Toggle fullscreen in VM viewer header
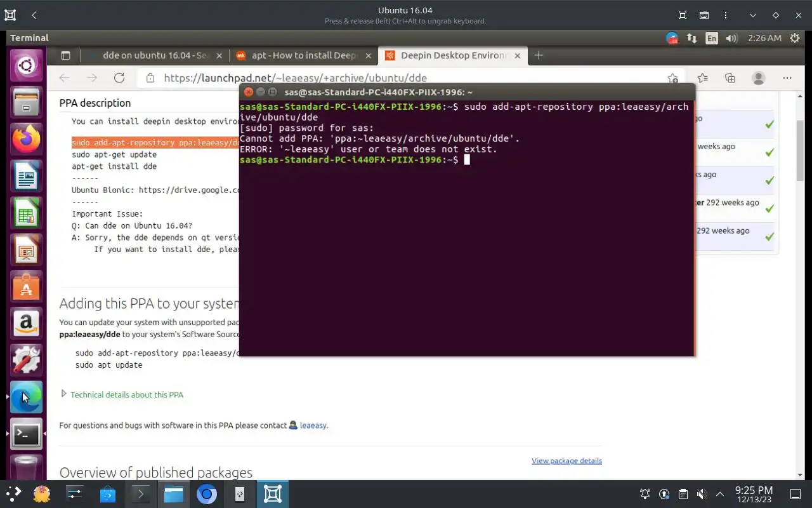 tap(683, 15)
